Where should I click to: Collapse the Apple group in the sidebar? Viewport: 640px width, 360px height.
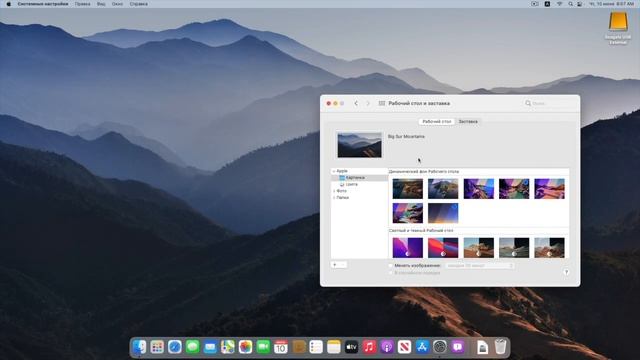click(x=334, y=171)
